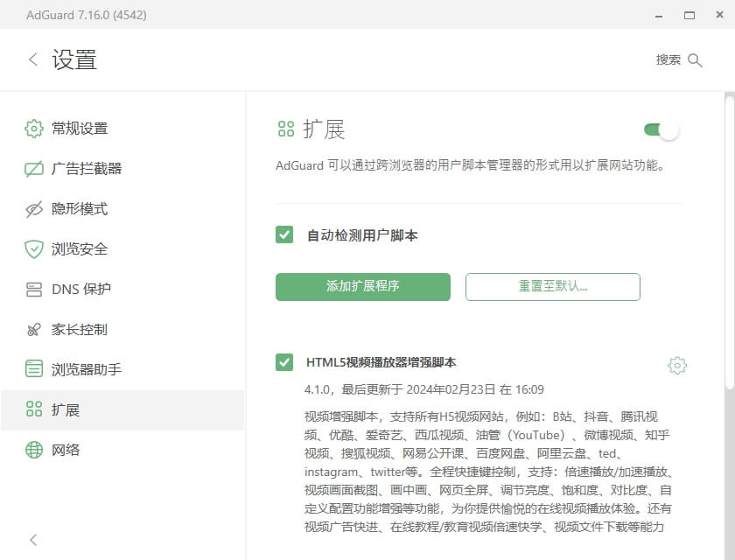Viewport: 735px width, 560px height.
Task: Click the 浏览器助手 list icon
Action: pos(34,369)
